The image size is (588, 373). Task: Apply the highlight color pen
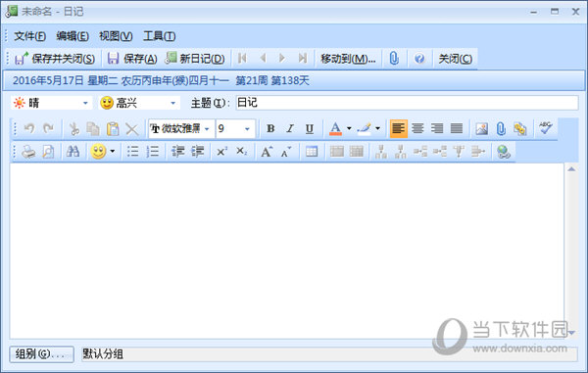365,129
